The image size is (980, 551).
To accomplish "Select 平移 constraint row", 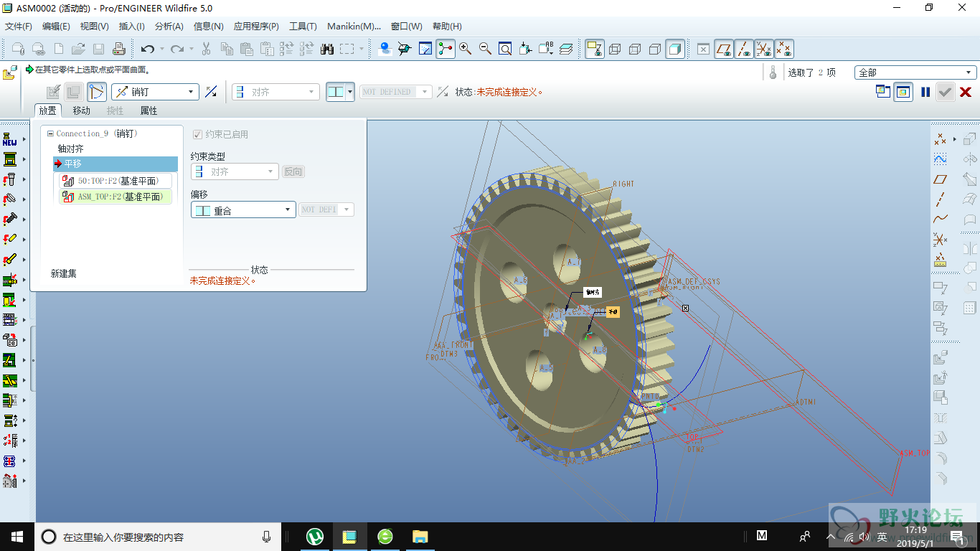I will point(115,164).
